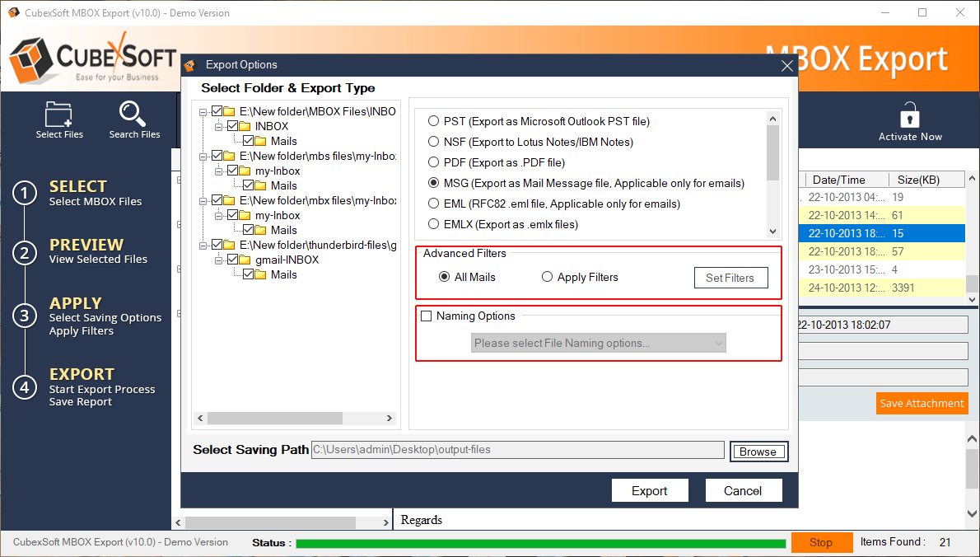The image size is (980, 557).
Task: Enable the Naming Options checkbox
Action: point(427,316)
